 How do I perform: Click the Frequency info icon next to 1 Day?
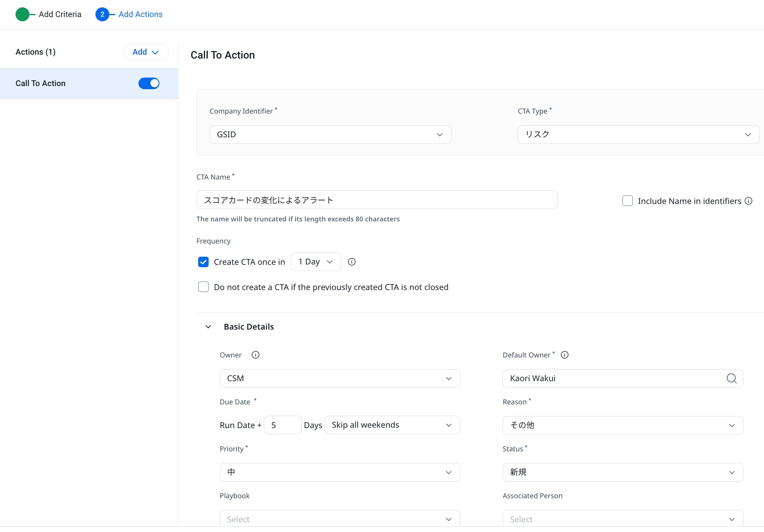[352, 262]
